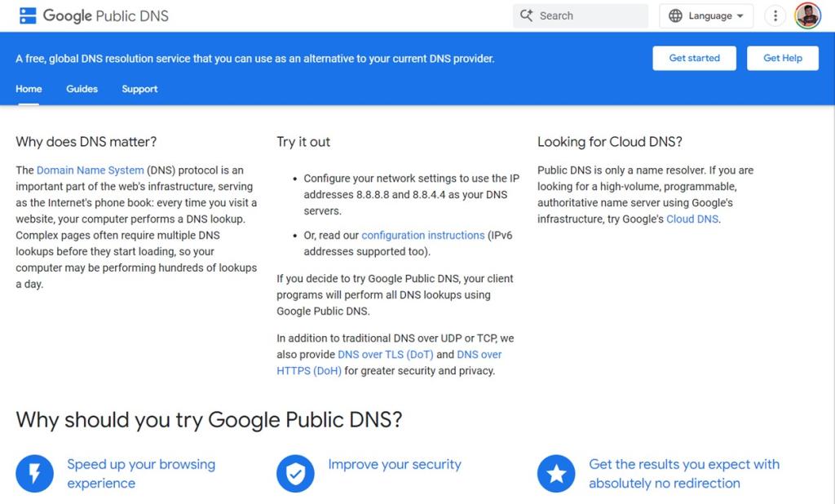Click the Google Public DNS logo icon

(27, 15)
